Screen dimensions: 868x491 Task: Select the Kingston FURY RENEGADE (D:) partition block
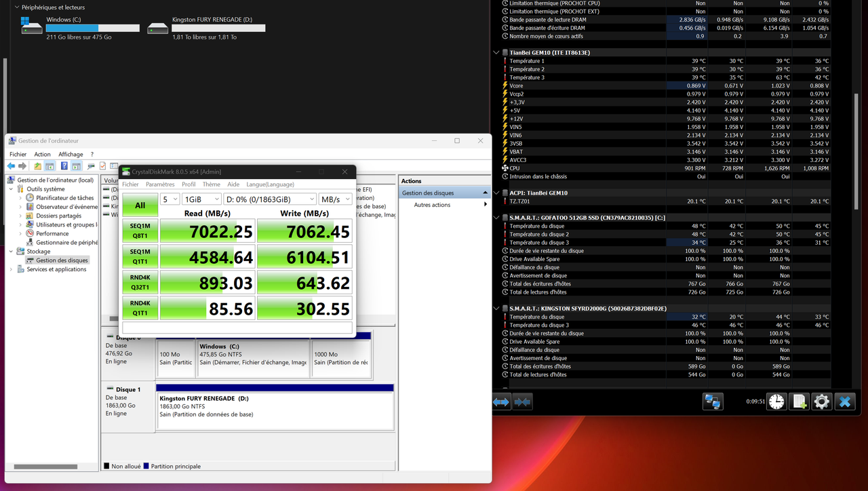(275, 406)
